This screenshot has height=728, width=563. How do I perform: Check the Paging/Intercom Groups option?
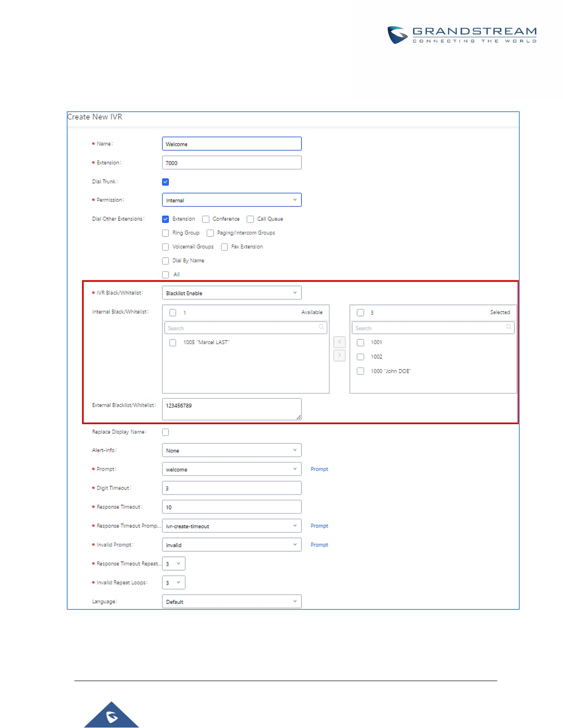coord(210,233)
